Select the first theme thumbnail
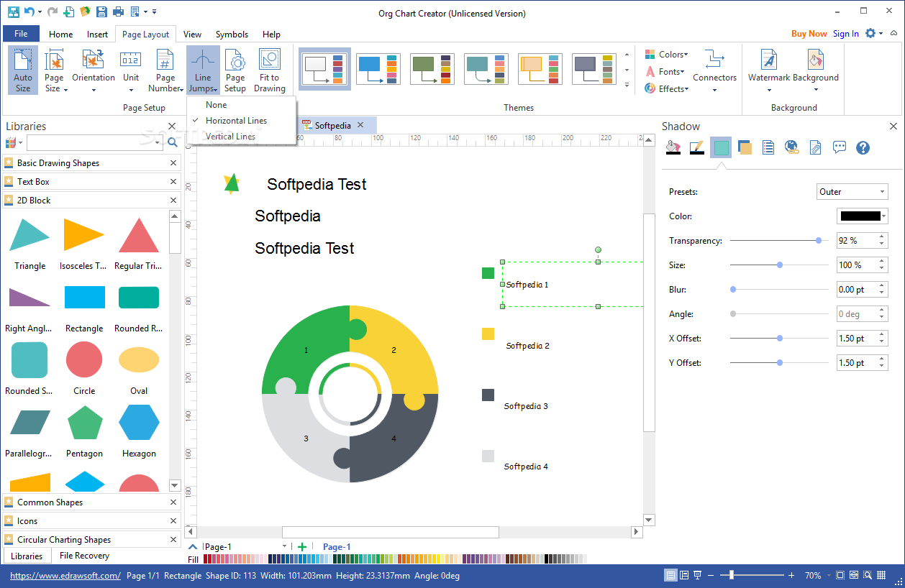The image size is (905, 588). point(324,69)
